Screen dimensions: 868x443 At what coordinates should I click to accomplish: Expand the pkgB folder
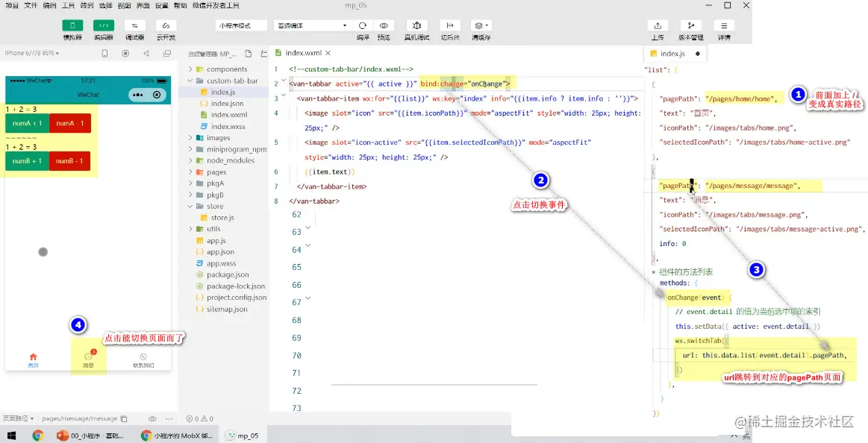click(190, 195)
